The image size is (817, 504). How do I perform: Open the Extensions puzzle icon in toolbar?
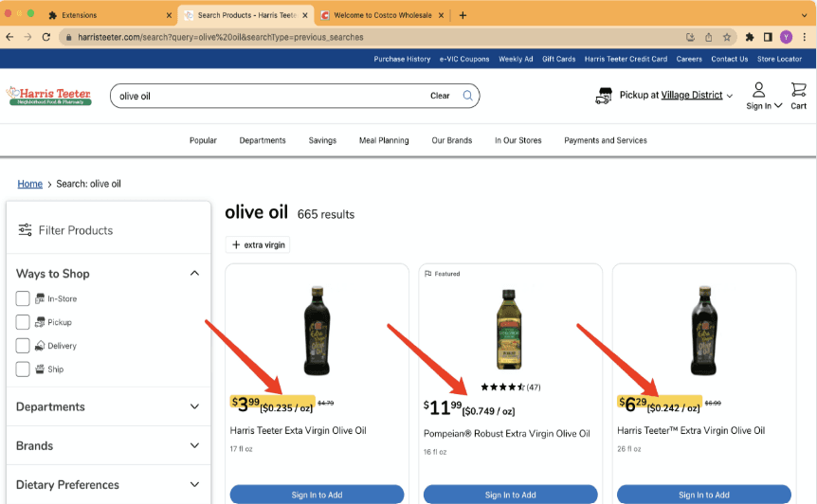tap(750, 37)
